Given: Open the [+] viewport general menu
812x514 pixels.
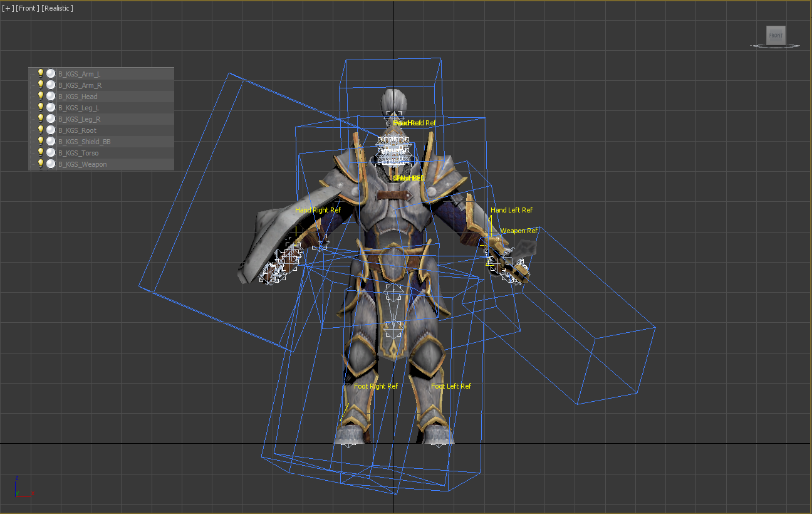Looking at the screenshot, I should tap(7, 8).
